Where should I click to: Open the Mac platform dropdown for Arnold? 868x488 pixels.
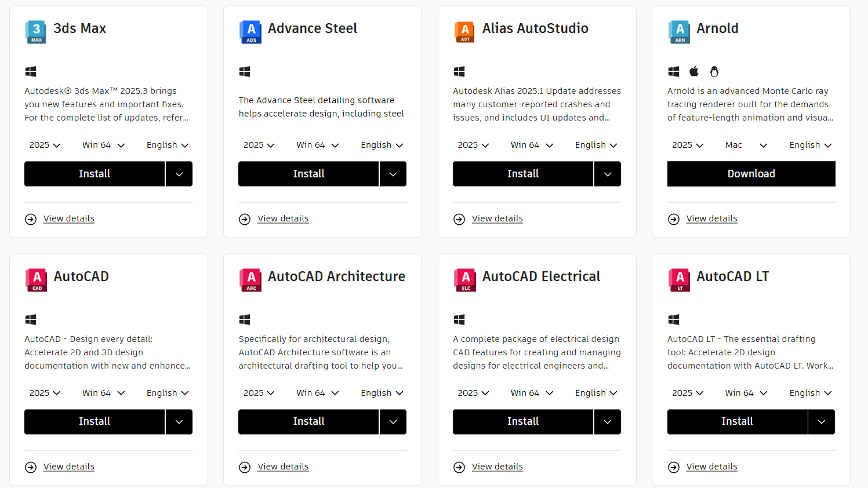(746, 145)
